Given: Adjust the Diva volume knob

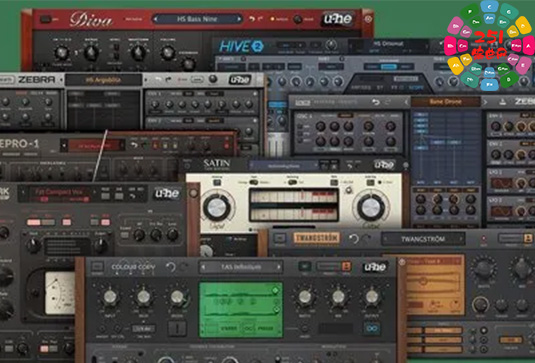Looking at the screenshot, I should [x=167, y=52].
